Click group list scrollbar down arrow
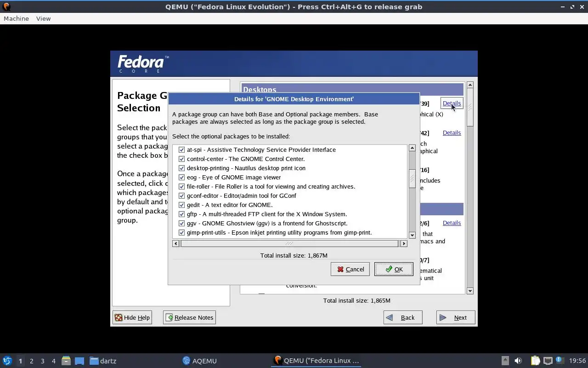The image size is (588, 368). pos(470,291)
